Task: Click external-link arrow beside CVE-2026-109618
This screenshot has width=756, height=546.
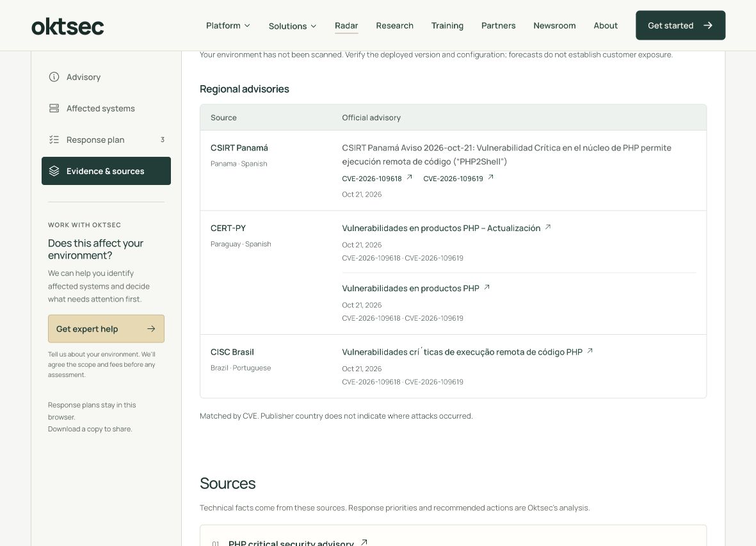Action: click(x=409, y=177)
